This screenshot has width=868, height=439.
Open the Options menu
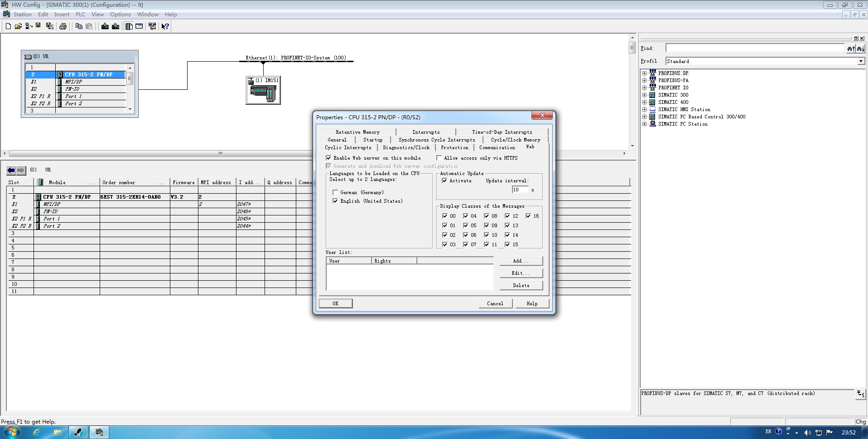click(120, 15)
